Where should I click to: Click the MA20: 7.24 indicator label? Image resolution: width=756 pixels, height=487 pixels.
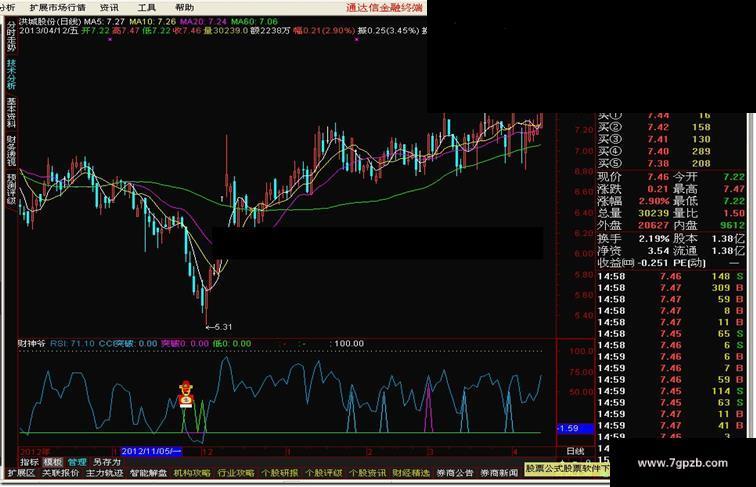click(203, 21)
